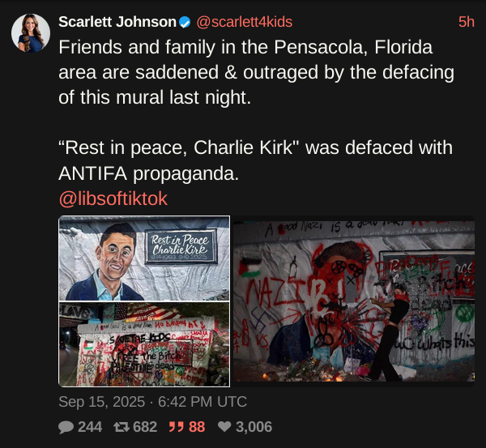
Task: Click the ANTIFA propaganda tweet sentence
Action: [256, 160]
